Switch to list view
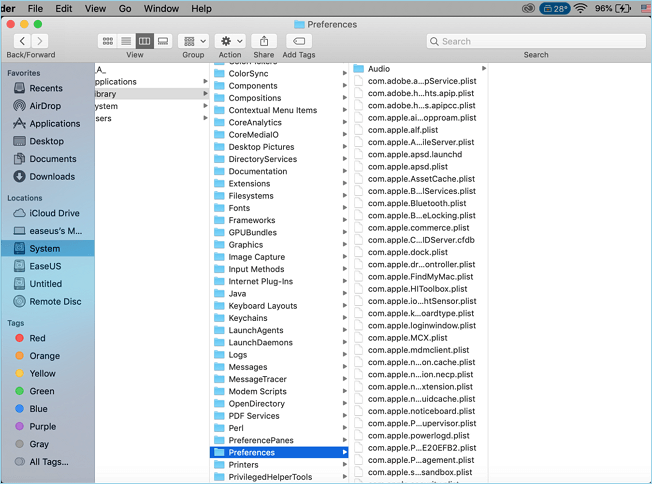This screenshot has width=652, height=484. pyautogui.click(x=126, y=41)
